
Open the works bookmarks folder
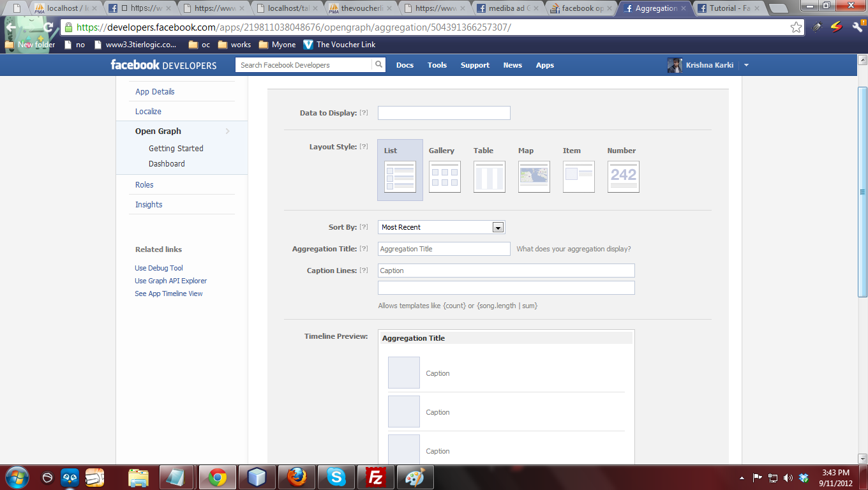pyautogui.click(x=234, y=45)
